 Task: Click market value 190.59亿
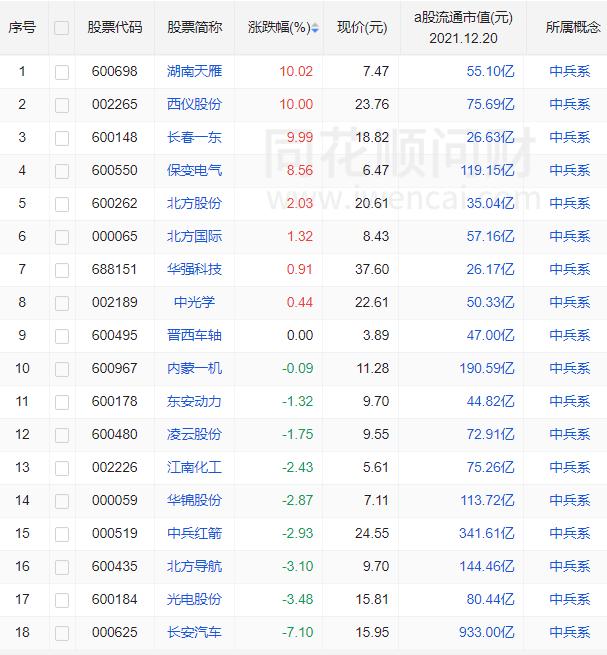pos(487,368)
